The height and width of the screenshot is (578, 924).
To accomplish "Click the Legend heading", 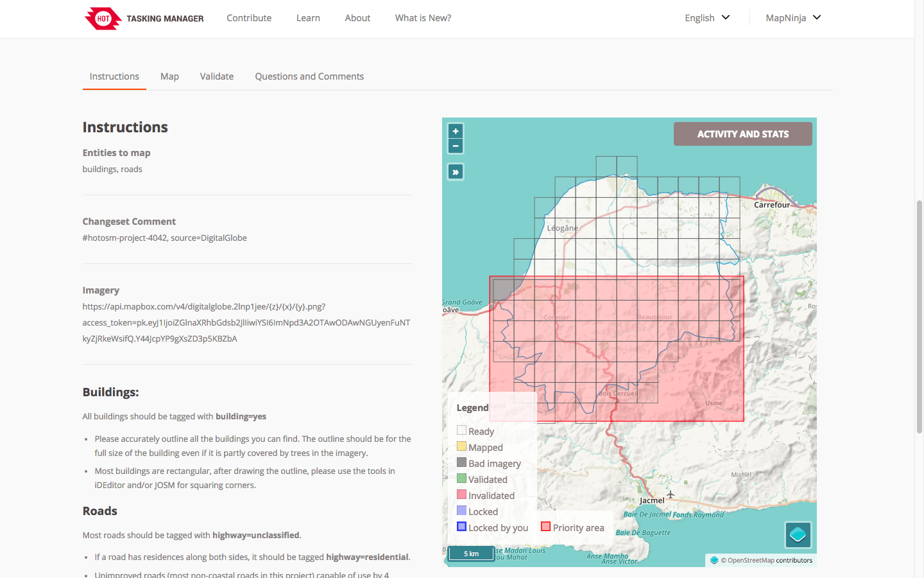I will tap(472, 408).
